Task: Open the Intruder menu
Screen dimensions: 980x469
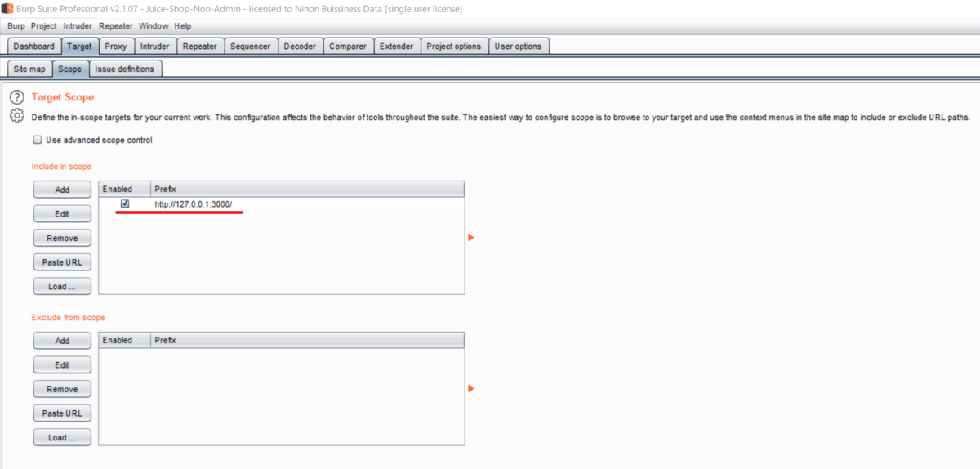Action: [x=78, y=26]
